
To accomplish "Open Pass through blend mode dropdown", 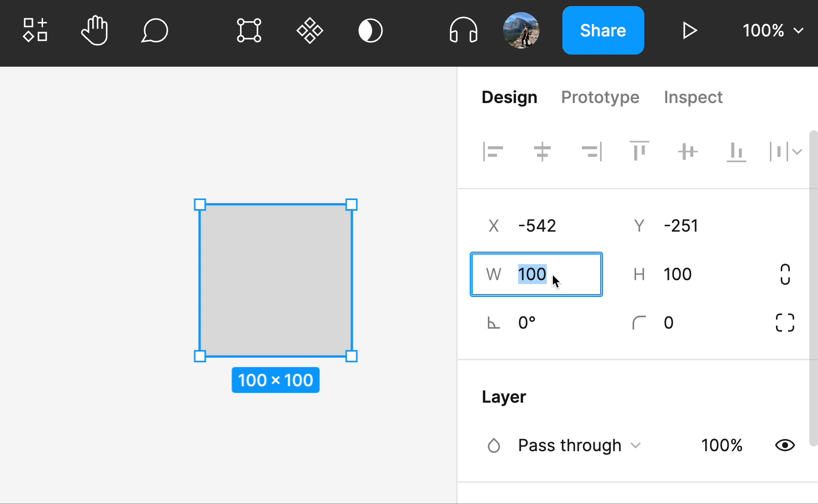I will coord(579,445).
